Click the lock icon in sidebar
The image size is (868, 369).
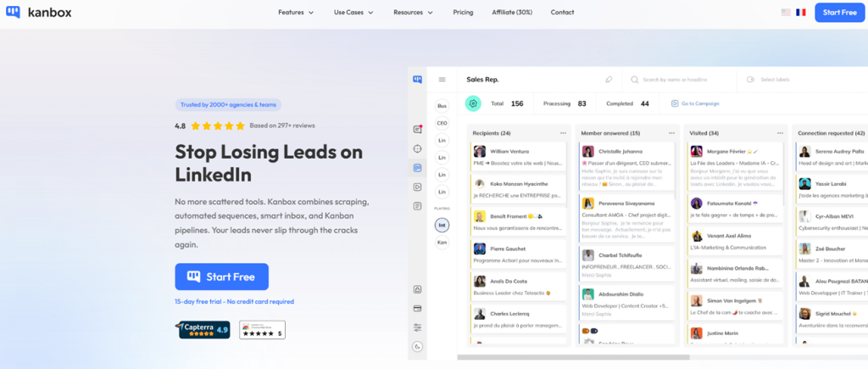click(417, 289)
